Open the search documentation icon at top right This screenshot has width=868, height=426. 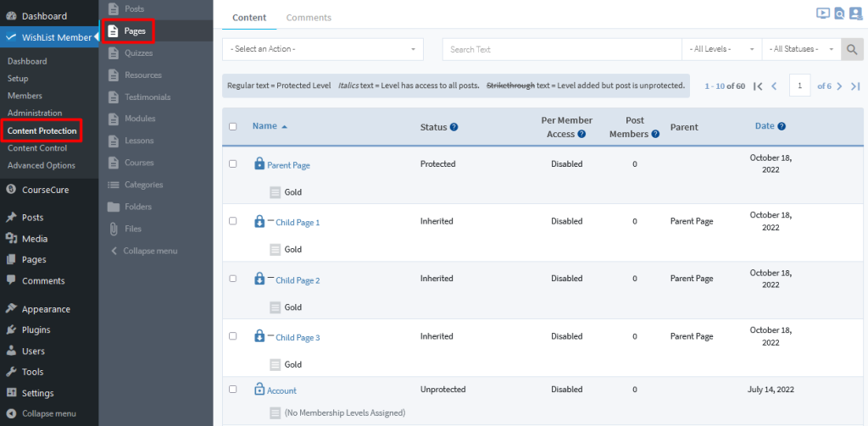tap(839, 14)
